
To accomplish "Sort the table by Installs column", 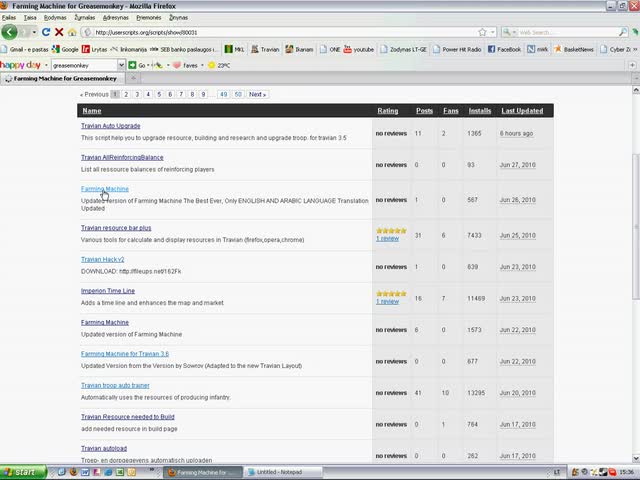I will tap(480, 111).
